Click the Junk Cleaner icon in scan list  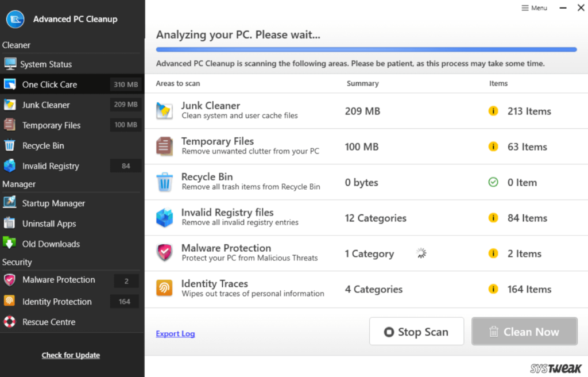pos(164,111)
